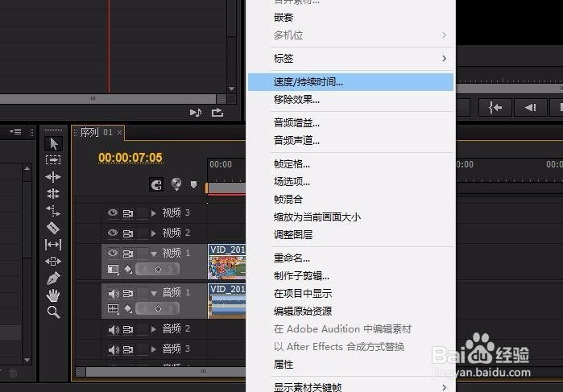Viewport: 563px width, 392px height.
Task: Choose 属性 in context menu
Action: pos(350,365)
